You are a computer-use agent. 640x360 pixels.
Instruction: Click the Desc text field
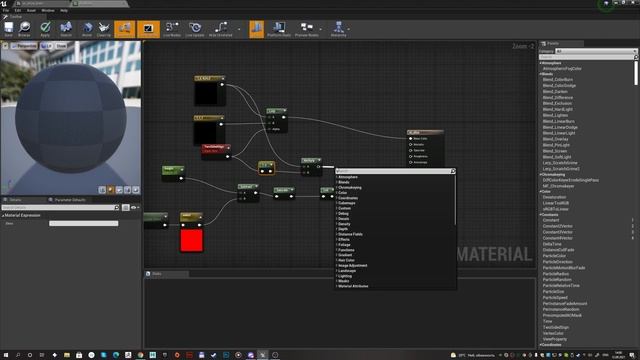(x=84, y=223)
